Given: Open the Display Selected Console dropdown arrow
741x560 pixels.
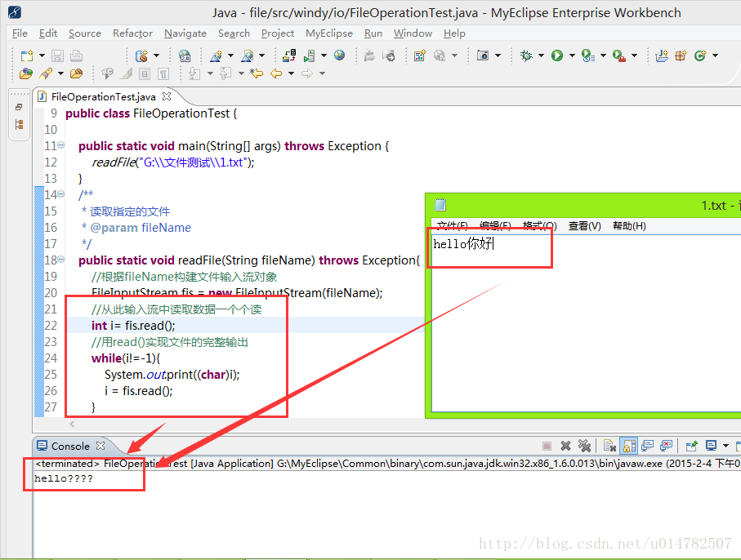Looking at the screenshot, I should 725,446.
